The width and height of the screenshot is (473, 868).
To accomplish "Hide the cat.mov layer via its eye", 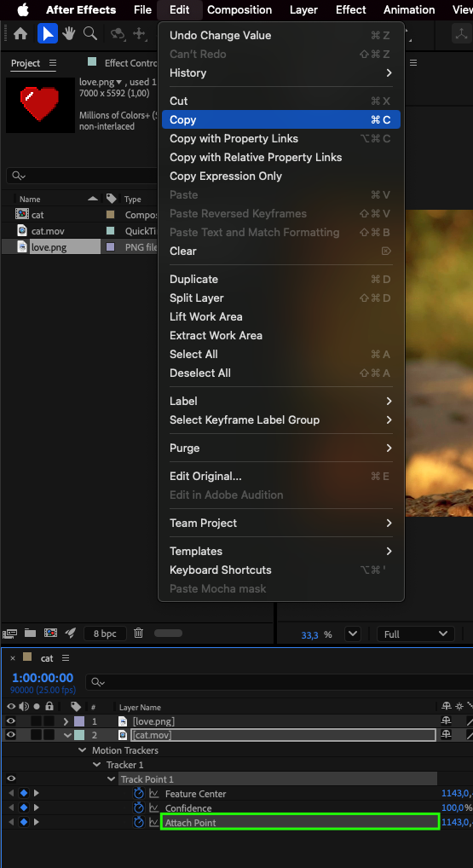I will pos(10,735).
